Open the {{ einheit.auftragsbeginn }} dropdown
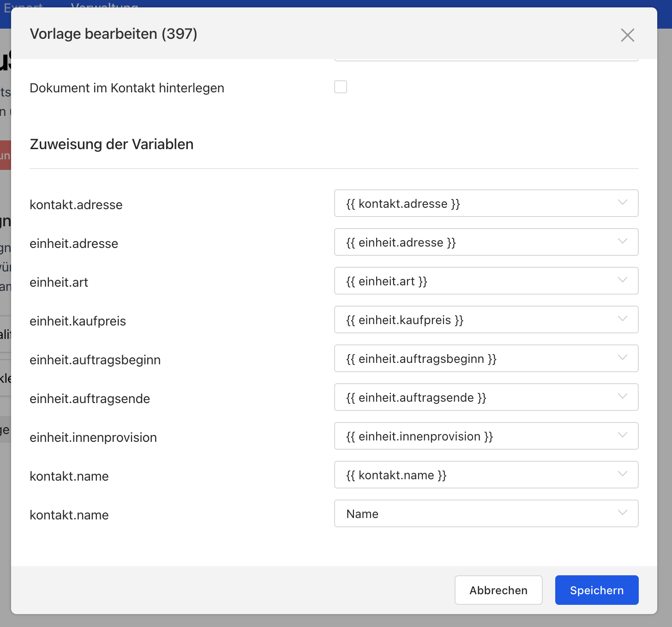Viewport: 672px width, 627px height. (486, 358)
